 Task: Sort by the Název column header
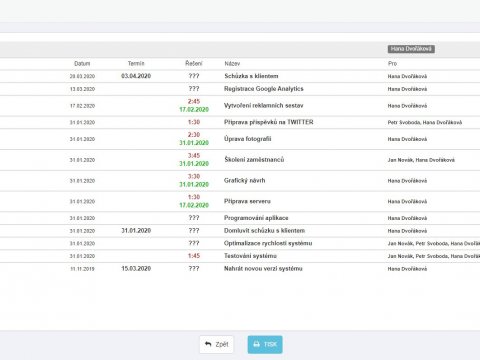pyautogui.click(x=232, y=63)
